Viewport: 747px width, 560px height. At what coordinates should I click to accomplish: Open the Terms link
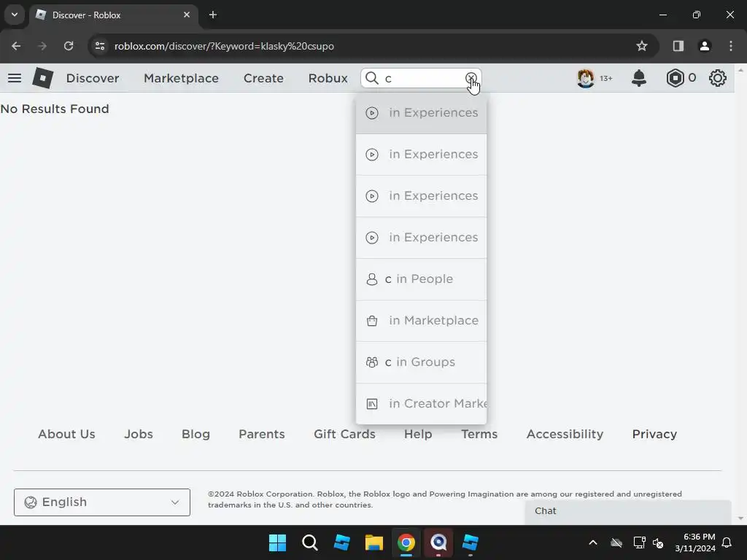point(479,435)
